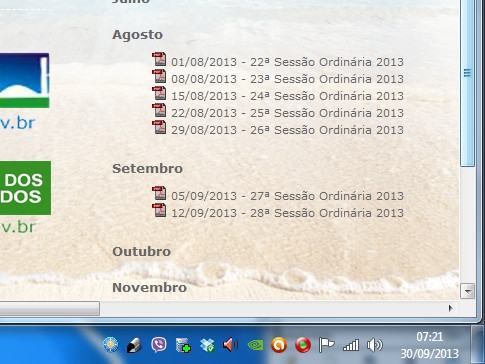The height and width of the screenshot is (364, 485).
Task: Open the Viber tray icon
Action: coord(159,345)
